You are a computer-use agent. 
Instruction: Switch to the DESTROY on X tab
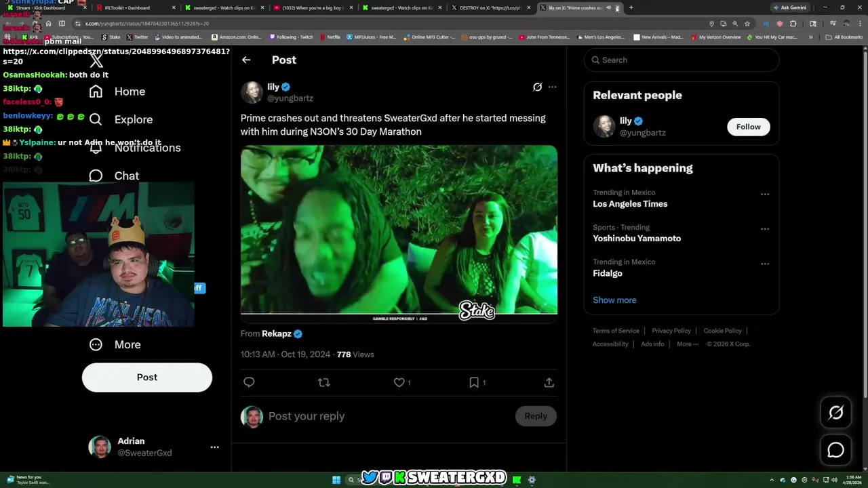click(x=486, y=7)
